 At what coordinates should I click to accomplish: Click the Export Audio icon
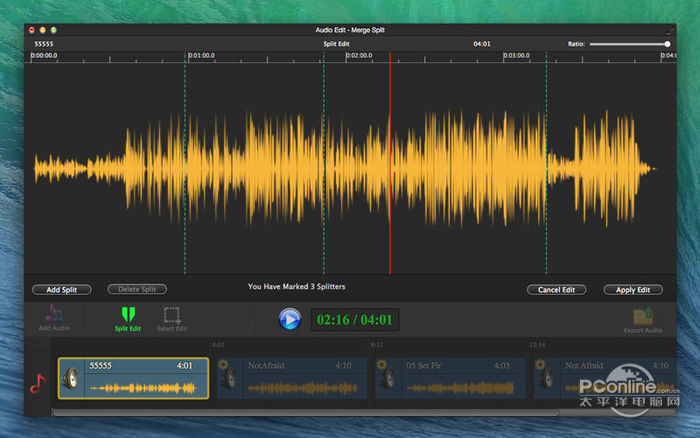click(643, 315)
